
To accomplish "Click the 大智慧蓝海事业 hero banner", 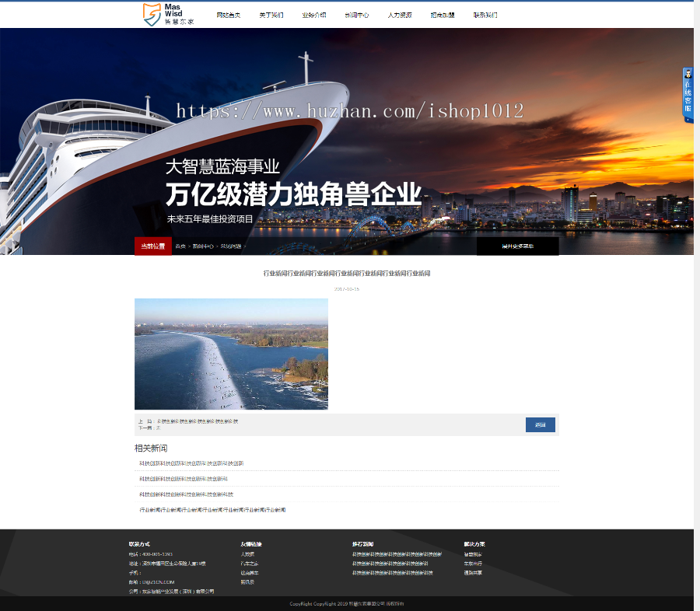I will (347, 141).
